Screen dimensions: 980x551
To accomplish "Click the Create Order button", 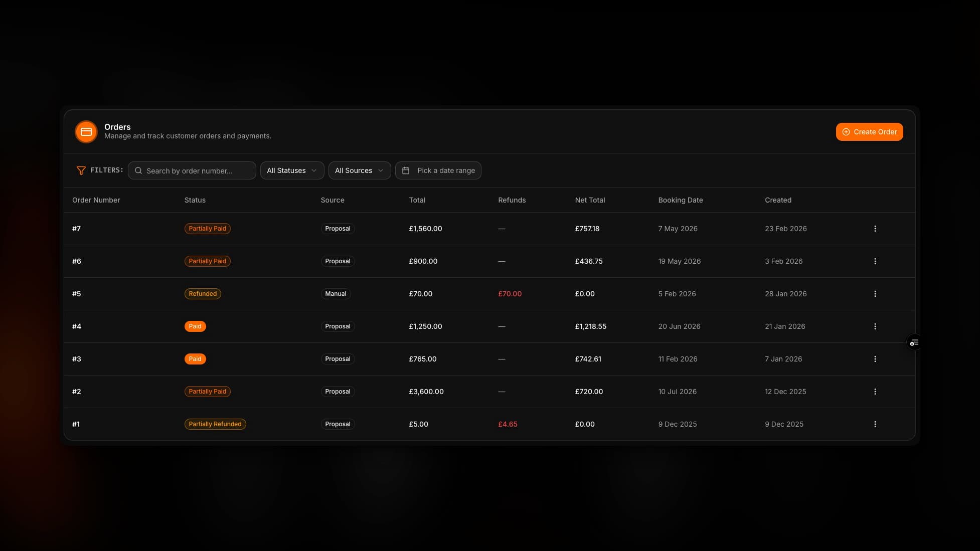I will (x=869, y=131).
